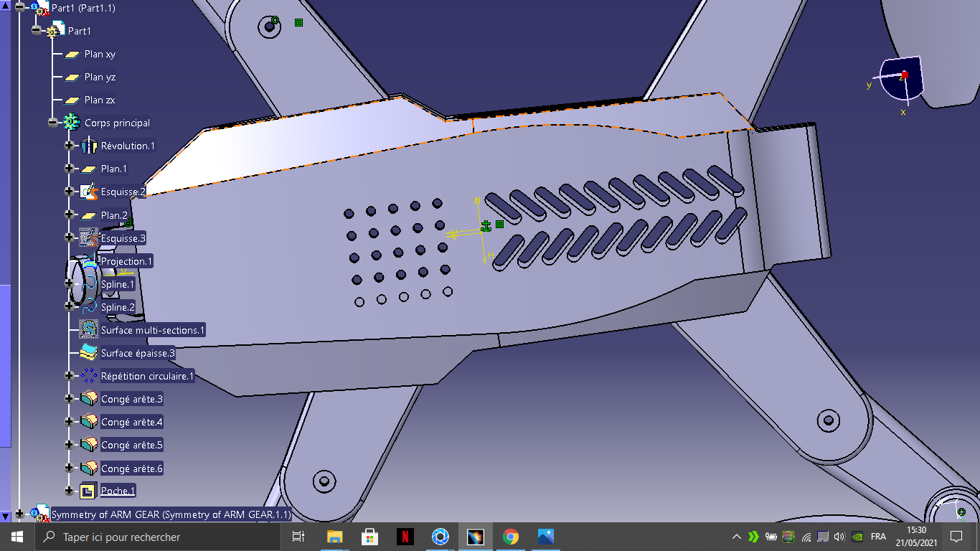The image size is (980, 551).
Task: Select the Poche.1 pocket icon
Action: pyautogui.click(x=89, y=491)
